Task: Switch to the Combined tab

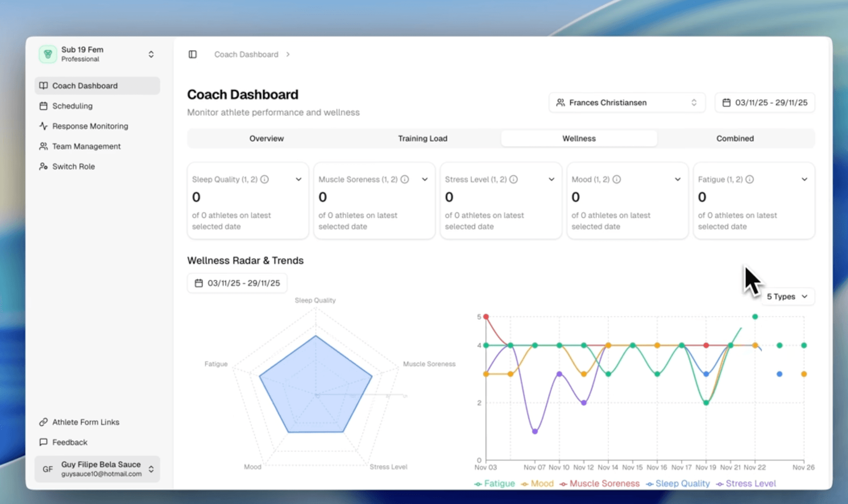Action: (x=735, y=138)
